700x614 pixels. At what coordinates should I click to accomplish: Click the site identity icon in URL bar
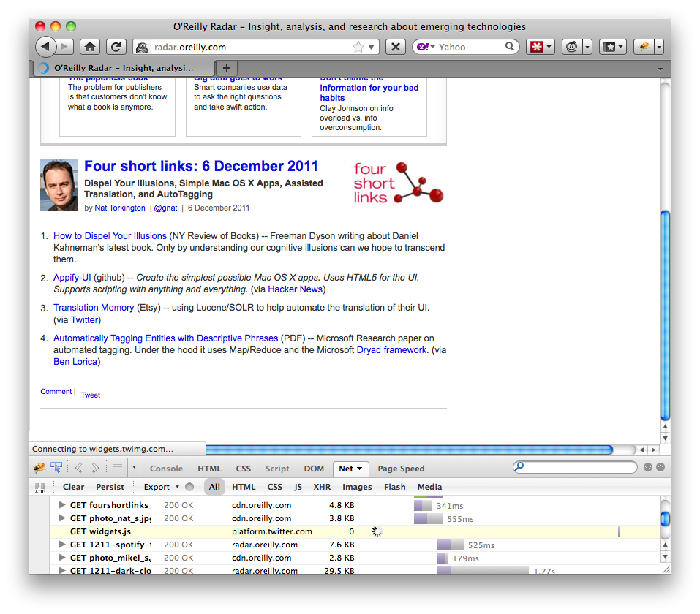(x=142, y=47)
